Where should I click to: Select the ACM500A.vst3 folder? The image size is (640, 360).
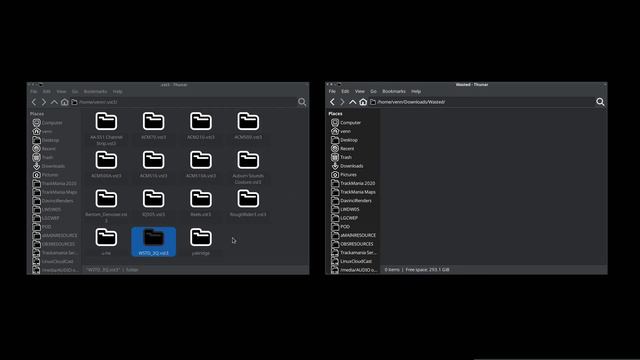point(106,164)
